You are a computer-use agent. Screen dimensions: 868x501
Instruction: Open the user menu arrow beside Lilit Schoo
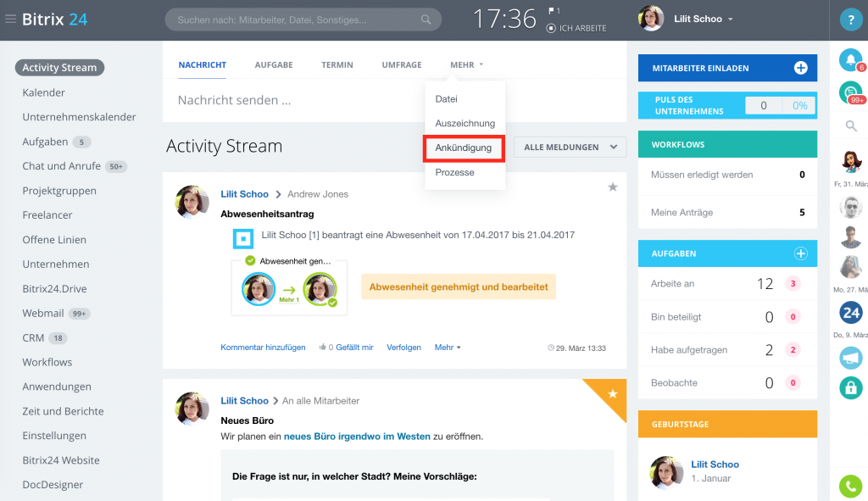(731, 19)
